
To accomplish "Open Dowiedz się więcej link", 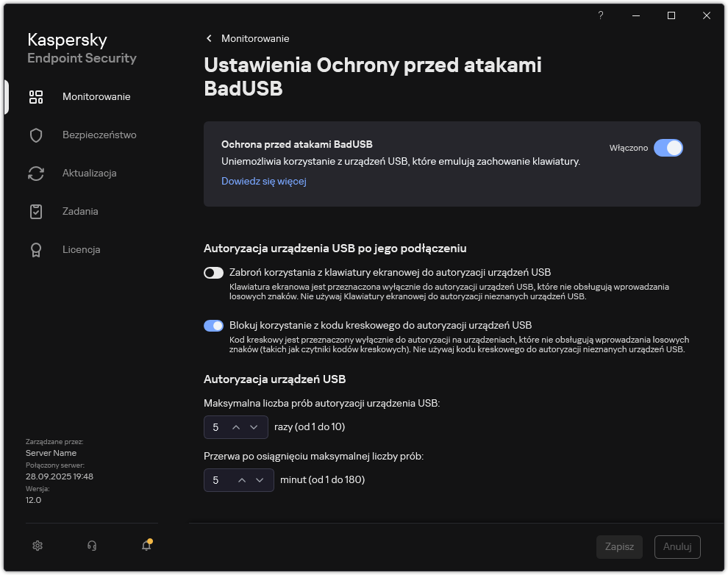I will (x=263, y=180).
